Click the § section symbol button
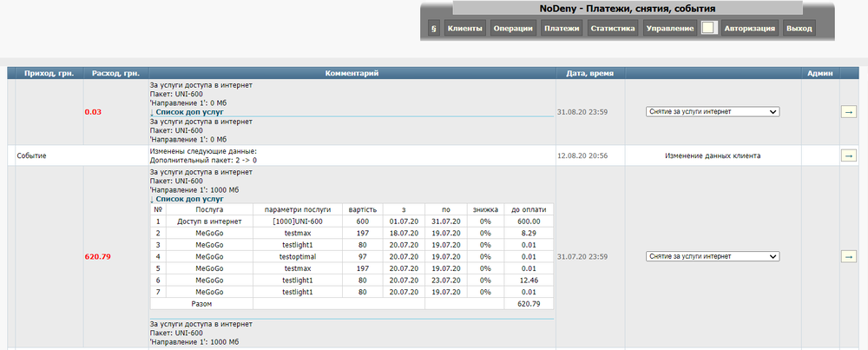The height and width of the screenshot is (350, 868). tap(434, 29)
